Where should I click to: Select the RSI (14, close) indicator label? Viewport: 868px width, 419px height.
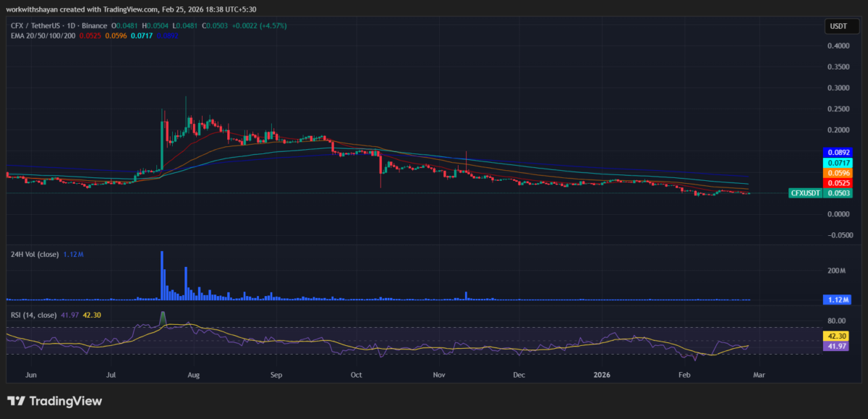(x=33, y=315)
